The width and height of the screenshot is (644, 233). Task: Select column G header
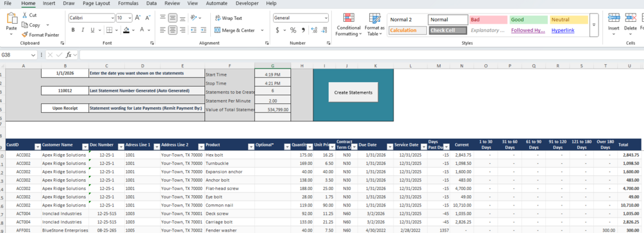tap(273, 66)
